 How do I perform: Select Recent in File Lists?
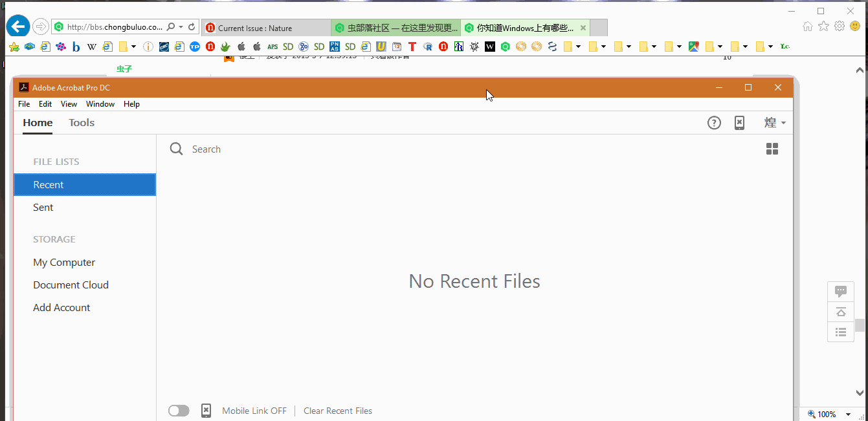click(85, 185)
